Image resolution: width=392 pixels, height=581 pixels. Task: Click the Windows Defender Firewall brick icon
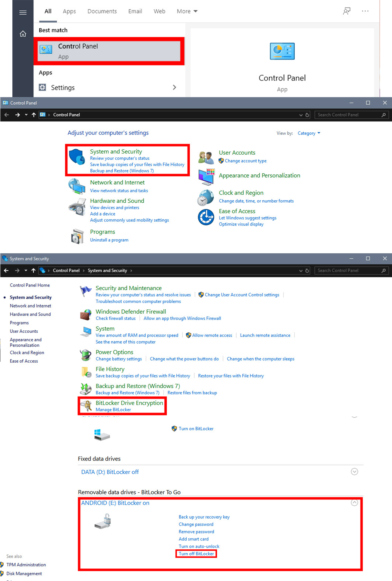tap(86, 315)
